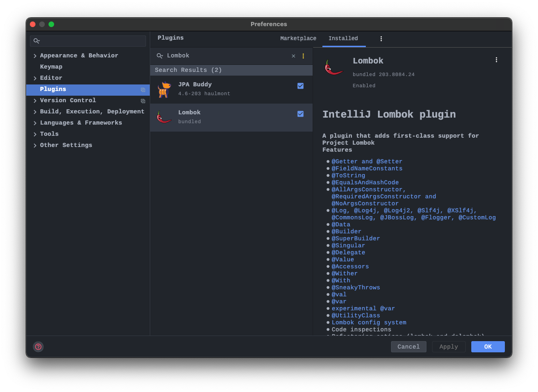Open plugin search options yellow dots menu
Image resolution: width=538 pixels, height=392 pixels.
click(303, 56)
